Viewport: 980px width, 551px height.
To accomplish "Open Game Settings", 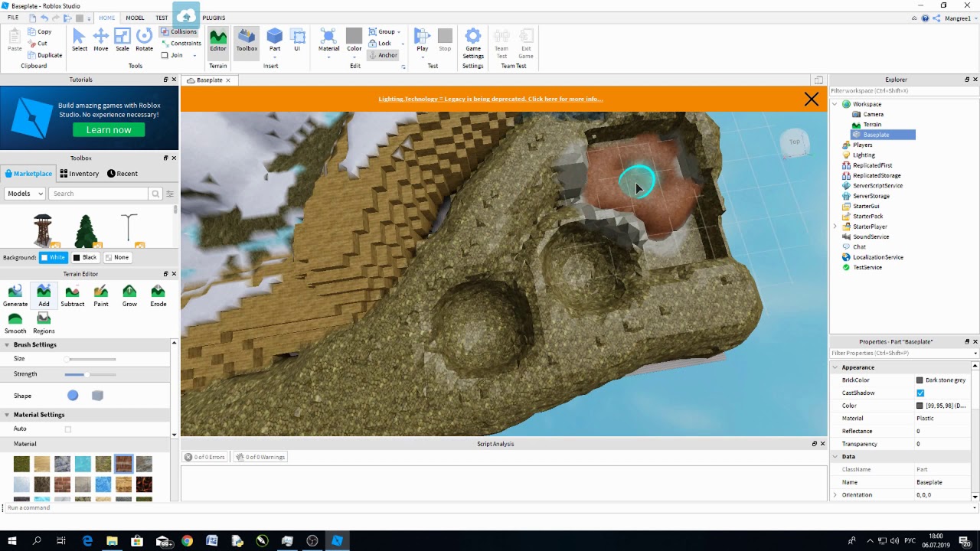I will [473, 44].
